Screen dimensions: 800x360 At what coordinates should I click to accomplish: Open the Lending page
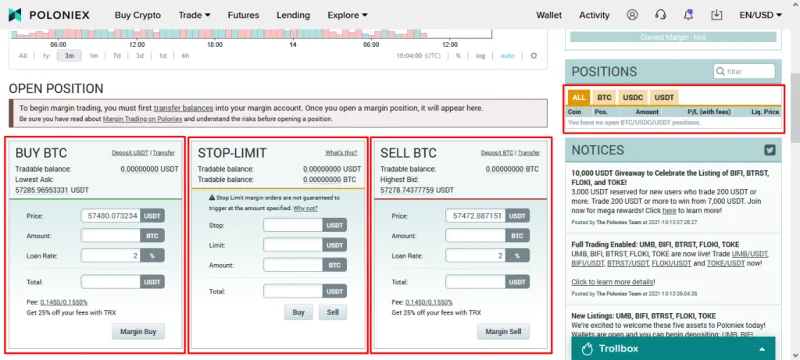point(293,15)
